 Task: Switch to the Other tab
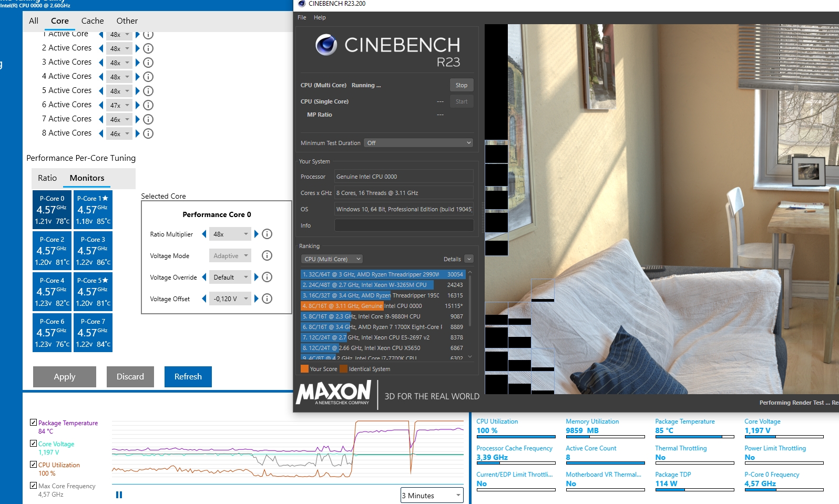click(127, 21)
